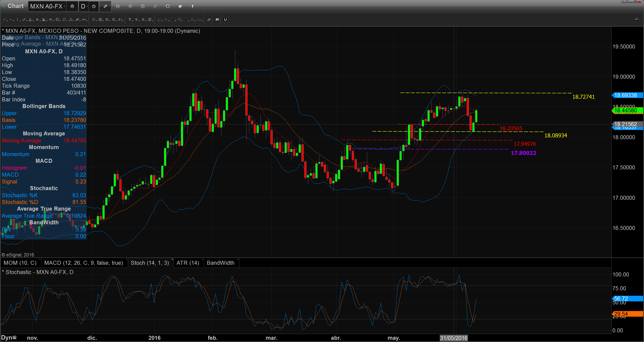The height and width of the screenshot is (342, 644).
Task: Select the rectangle drawing tool
Action: pyautogui.click(x=57, y=20)
